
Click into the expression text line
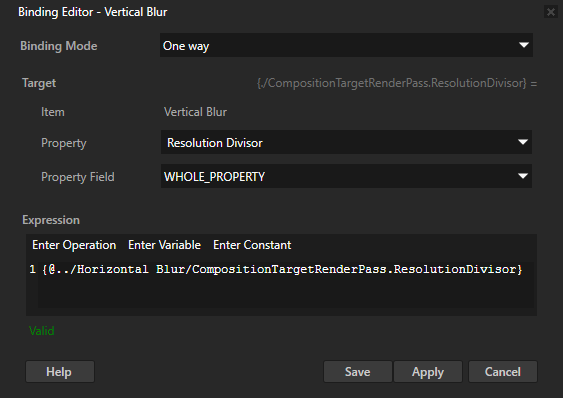click(282, 269)
